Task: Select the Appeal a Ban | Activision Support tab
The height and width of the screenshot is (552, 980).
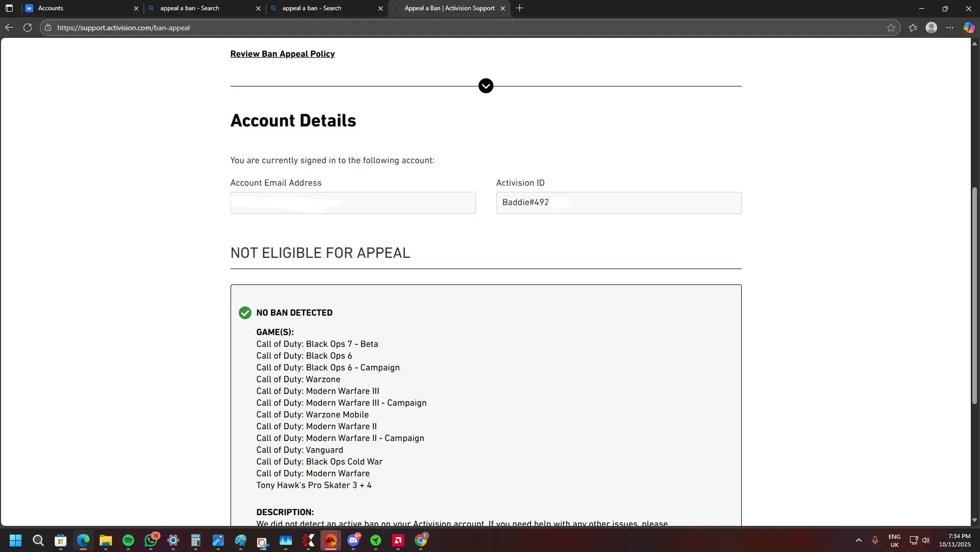Action: [449, 8]
